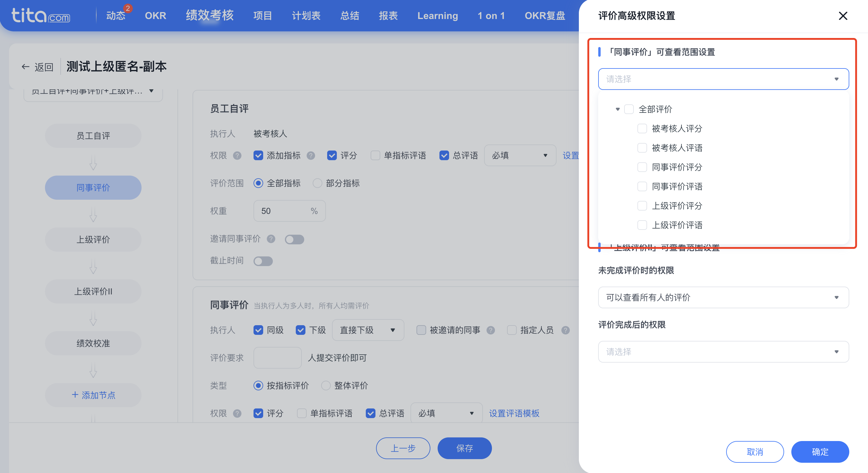868x473 pixels.
Task: Select the 部分指标 radio button
Action: tap(317, 183)
